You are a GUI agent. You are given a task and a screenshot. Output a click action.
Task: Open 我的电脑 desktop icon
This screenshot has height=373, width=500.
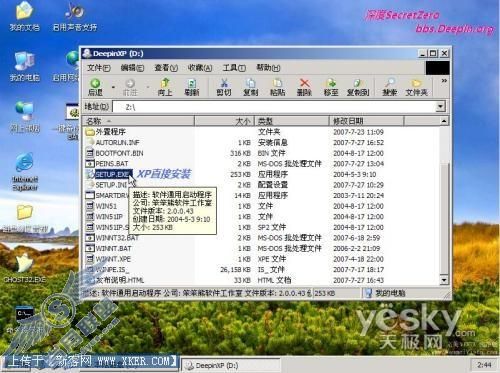coord(24,67)
